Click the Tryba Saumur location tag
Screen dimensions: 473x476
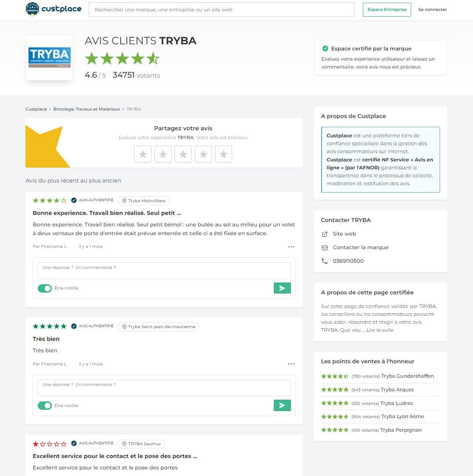coord(141,444)
